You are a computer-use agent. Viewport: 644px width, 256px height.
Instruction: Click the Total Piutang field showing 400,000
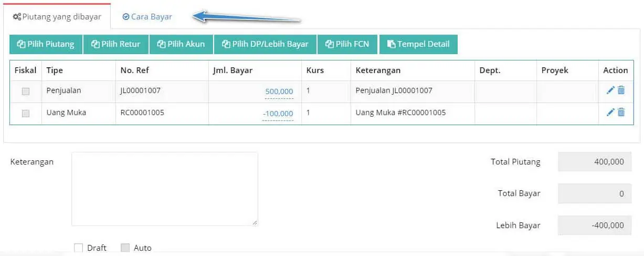tap(596, 162)
